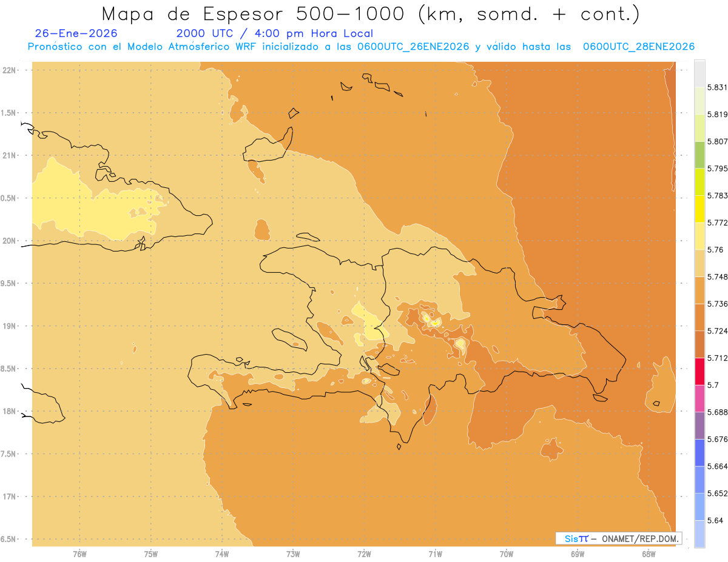Viewport: 728px width, 562px height.
Task: Click the 21N latitude axis label
Action: 10,155
